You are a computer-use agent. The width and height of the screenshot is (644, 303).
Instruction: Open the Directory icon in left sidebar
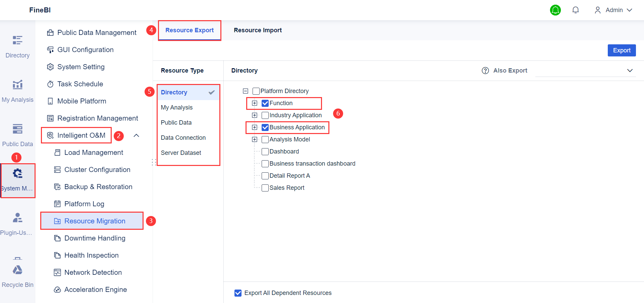click(17, 40)
